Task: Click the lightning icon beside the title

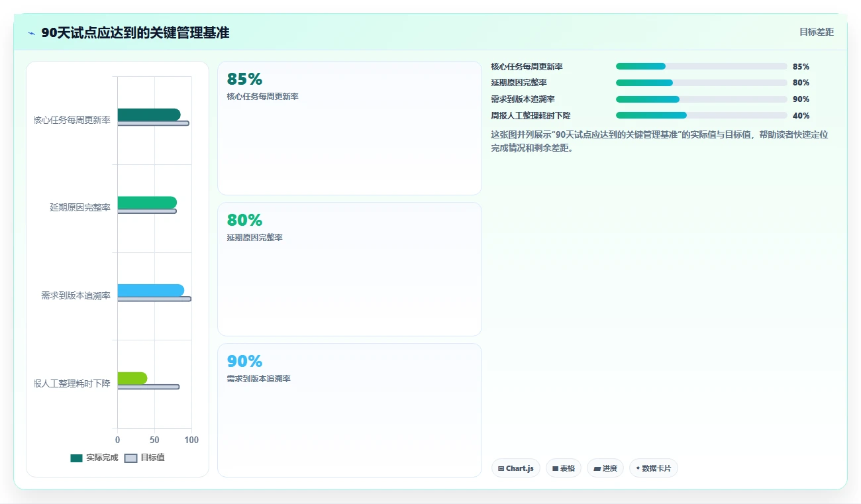Action: 32,33
